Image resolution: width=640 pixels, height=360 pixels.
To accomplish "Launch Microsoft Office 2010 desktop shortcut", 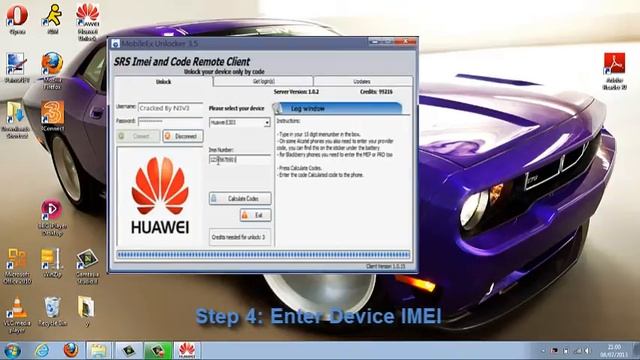I will (17, 266).
